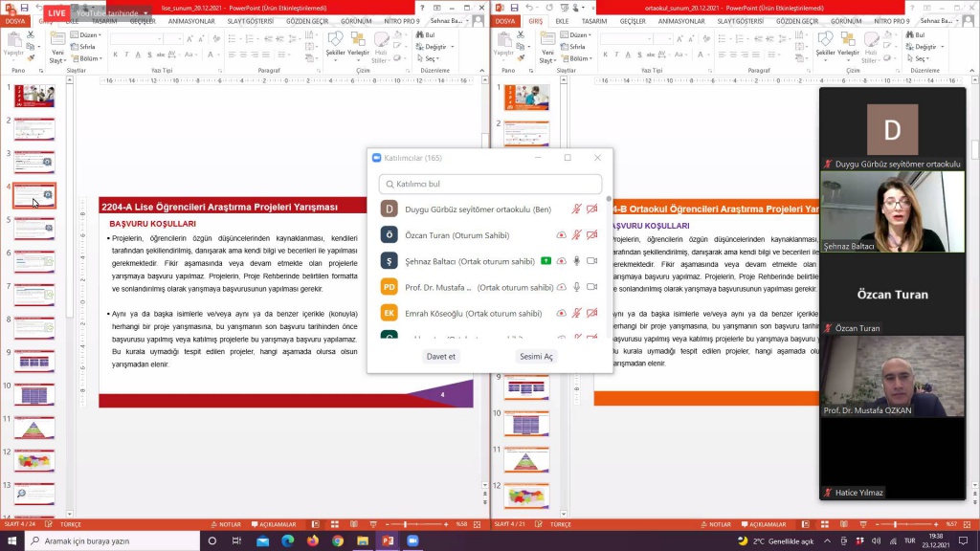The width and height of the screenshot is (980, 551).
Task: Expand the Bölüm section dropdown in left ribbon
Action: pyautogui.click(x=89, y=58)
